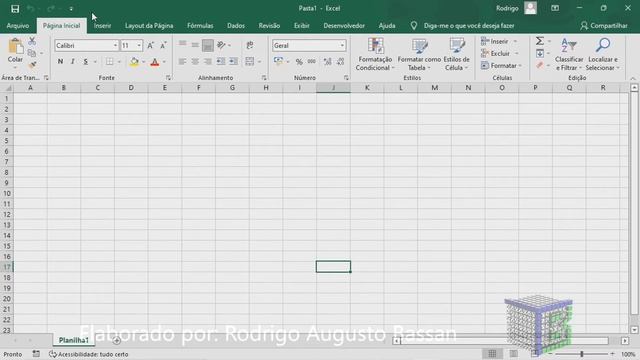The width and height of the screenshot is (640, 360).
Task: Switch to the Inserir ribbon tab
Action: click(x=102, y=26)
